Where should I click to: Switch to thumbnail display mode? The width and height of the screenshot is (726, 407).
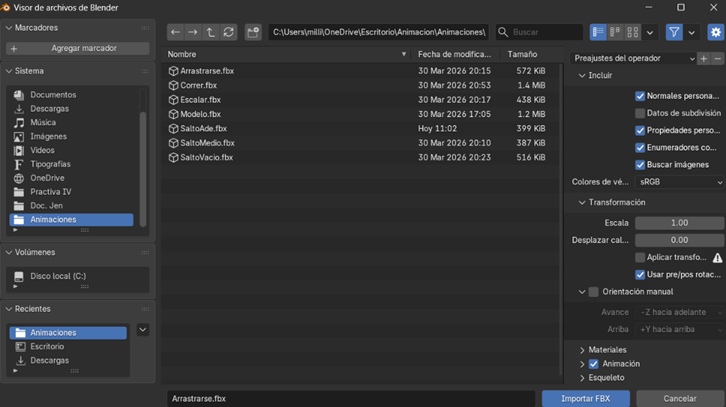pos(632,32)
